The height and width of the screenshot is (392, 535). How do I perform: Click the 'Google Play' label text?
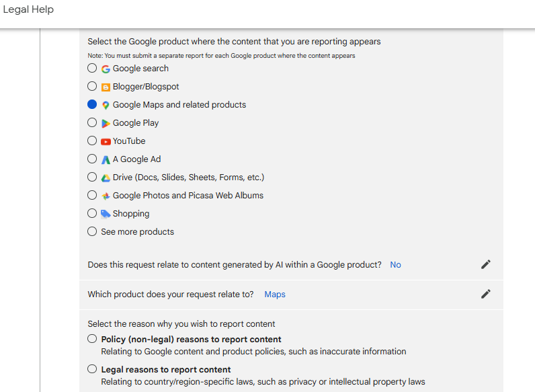[136, 123]
